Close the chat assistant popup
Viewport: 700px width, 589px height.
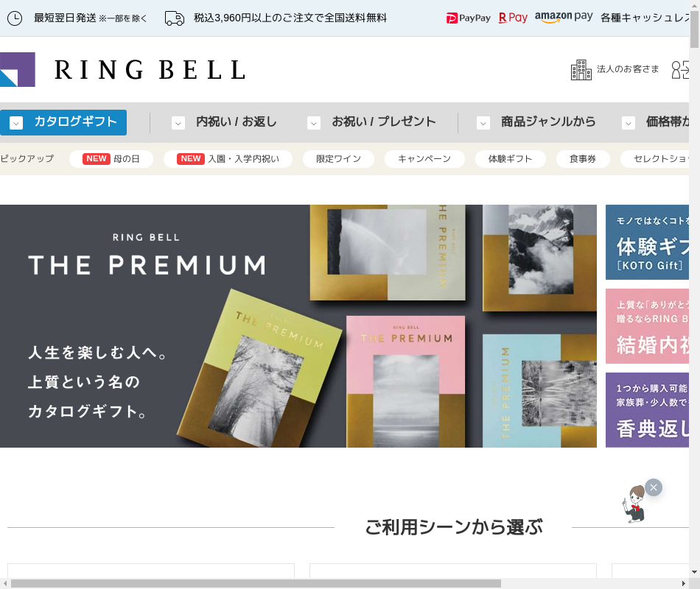[654, 487]
